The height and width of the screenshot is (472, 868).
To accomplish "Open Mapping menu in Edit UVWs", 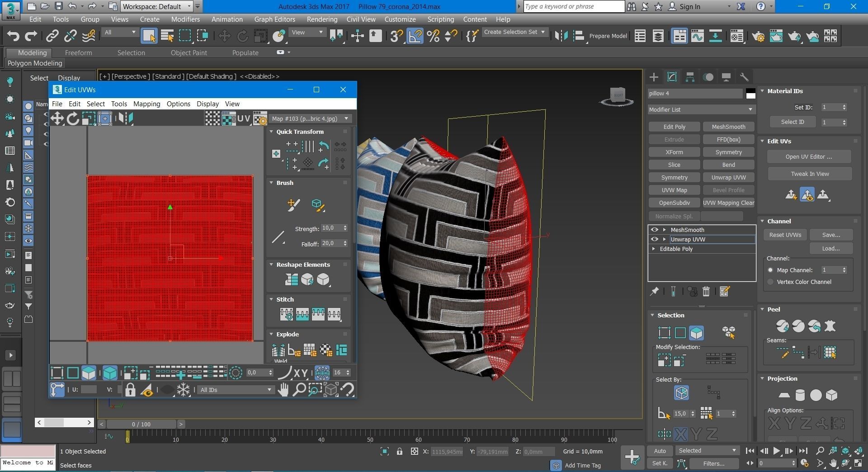I will [x=146, y=104].
